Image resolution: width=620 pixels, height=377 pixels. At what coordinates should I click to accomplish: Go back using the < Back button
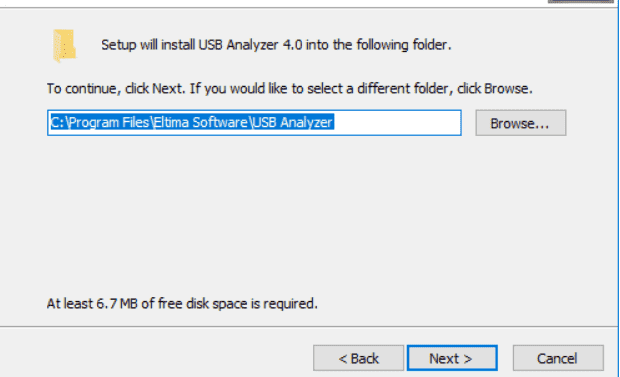[x=358, y=358]
